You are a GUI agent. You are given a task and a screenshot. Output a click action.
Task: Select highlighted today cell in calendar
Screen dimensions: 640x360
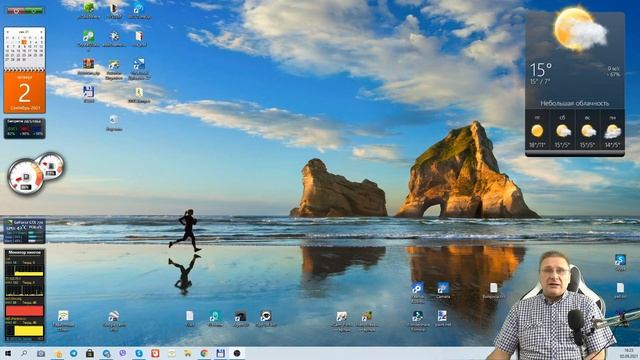pyautogui.click(x=24, y=42)
